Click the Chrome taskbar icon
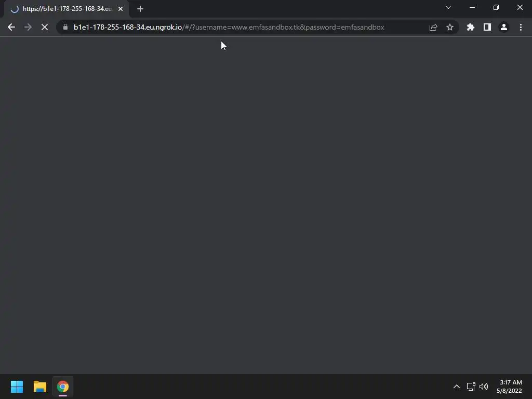This screenshot has height=399, width=532. coord(63,387)
